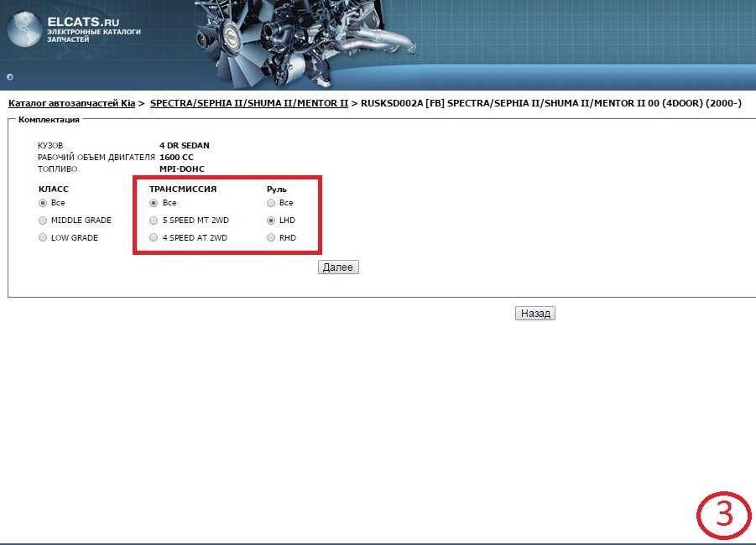Image resolution: width=756 pixels, height=545 pixels.
Task: Click the RUSKSD002A [FB] model title text
Action: click(551, 103)
